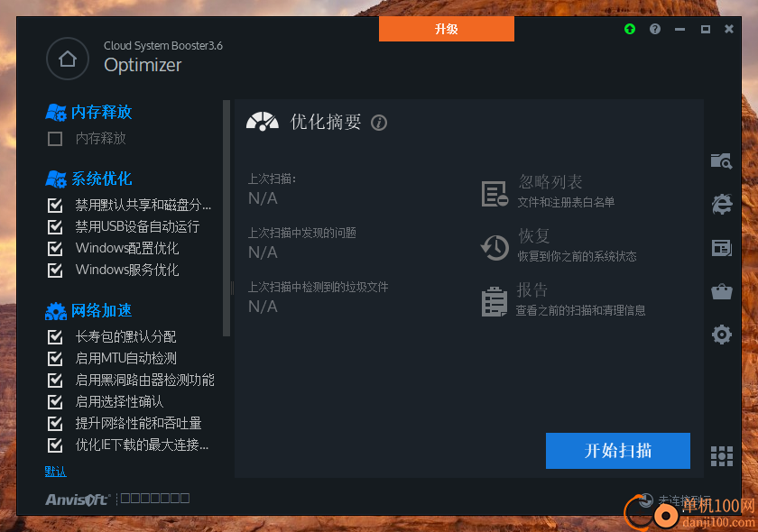Open the 报告 clipboard icon
Image resolution: width=758 pixels, height=532 pixels.
click(495, 301)
